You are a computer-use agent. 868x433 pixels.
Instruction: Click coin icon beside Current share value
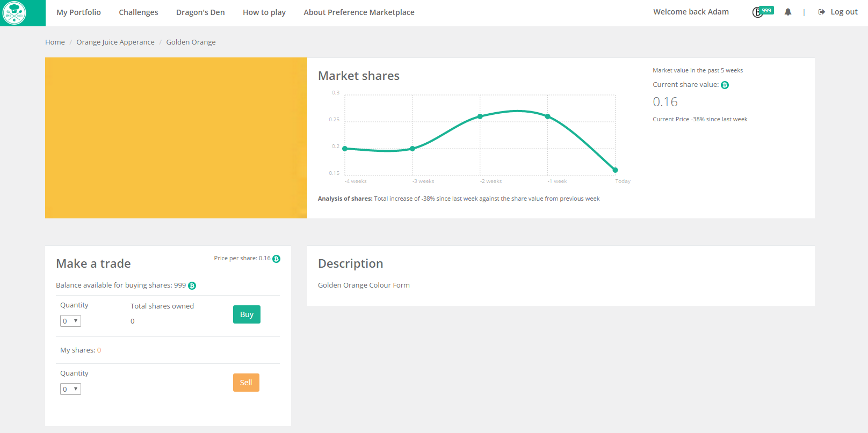pyautogui.click(x=725, y=85)
